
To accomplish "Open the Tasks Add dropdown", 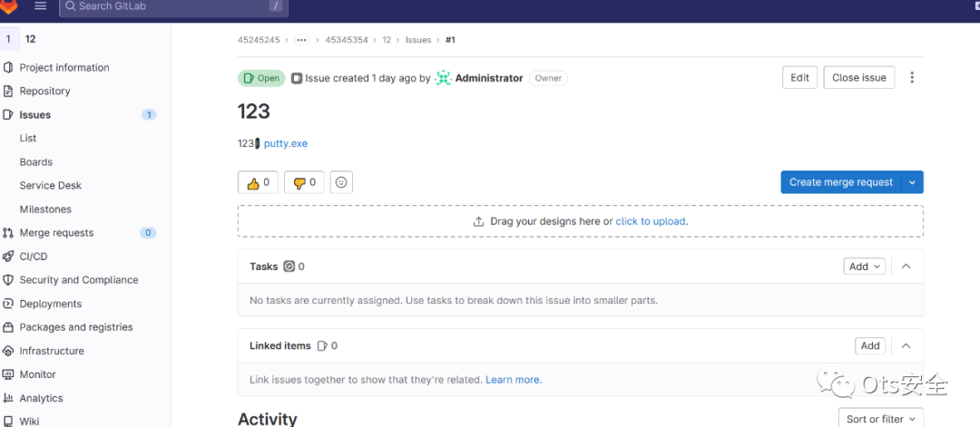I will pyautogui.click(x=865, y=267).
